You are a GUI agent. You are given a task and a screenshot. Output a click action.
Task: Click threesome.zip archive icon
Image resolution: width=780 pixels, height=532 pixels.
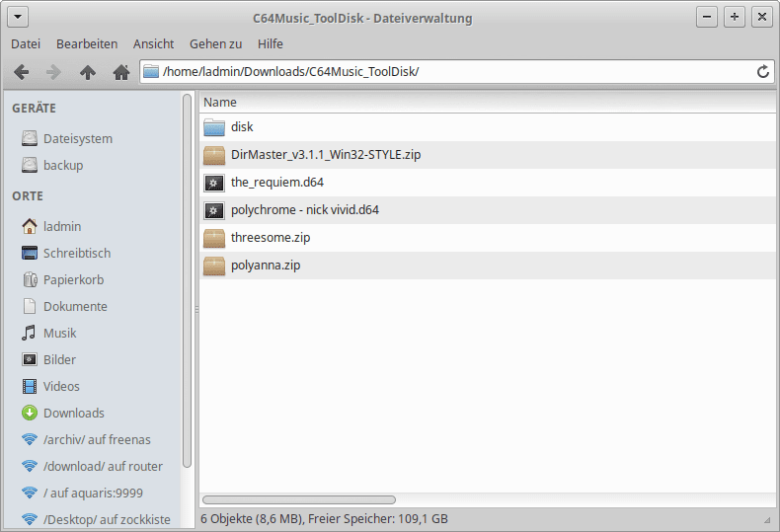click(x=214, y=238)
